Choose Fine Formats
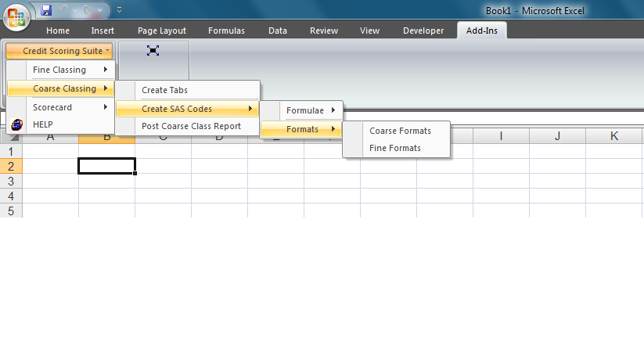 397,148
